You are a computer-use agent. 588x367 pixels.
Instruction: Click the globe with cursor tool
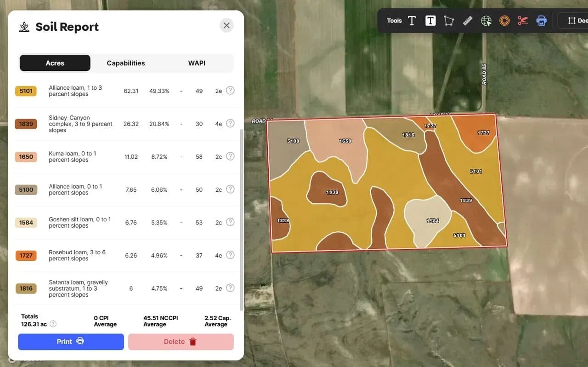pos(486,21)
